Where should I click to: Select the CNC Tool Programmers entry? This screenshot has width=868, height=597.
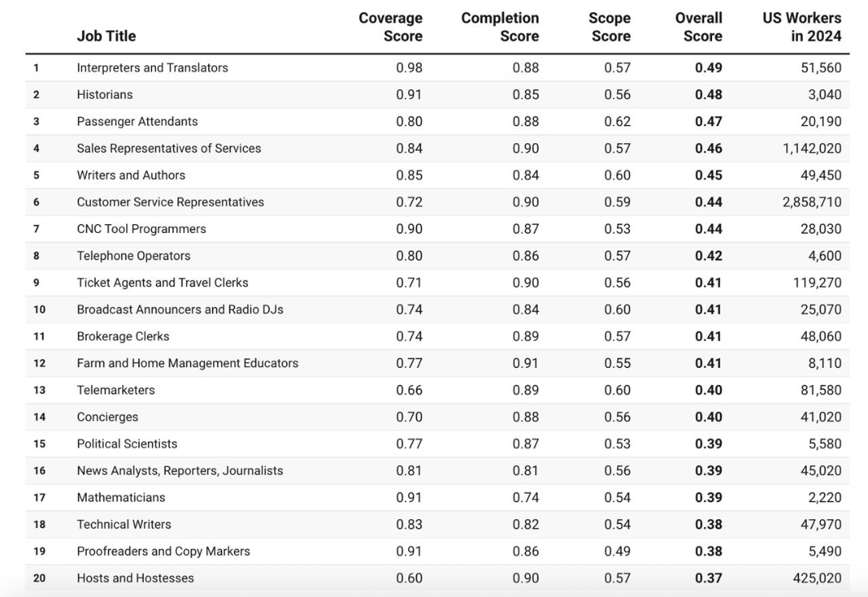pyautogui.click(x=141, y=229)
